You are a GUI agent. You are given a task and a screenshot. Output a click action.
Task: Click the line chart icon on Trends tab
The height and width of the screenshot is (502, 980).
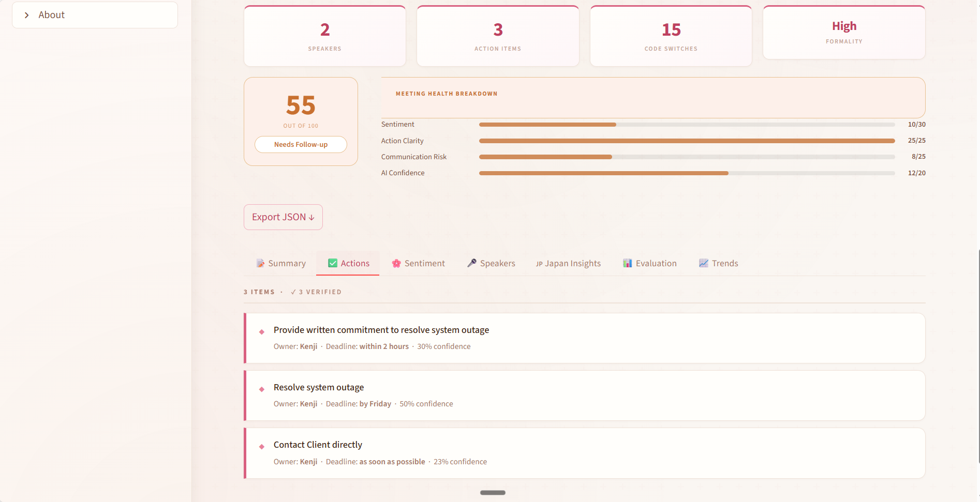704,263
